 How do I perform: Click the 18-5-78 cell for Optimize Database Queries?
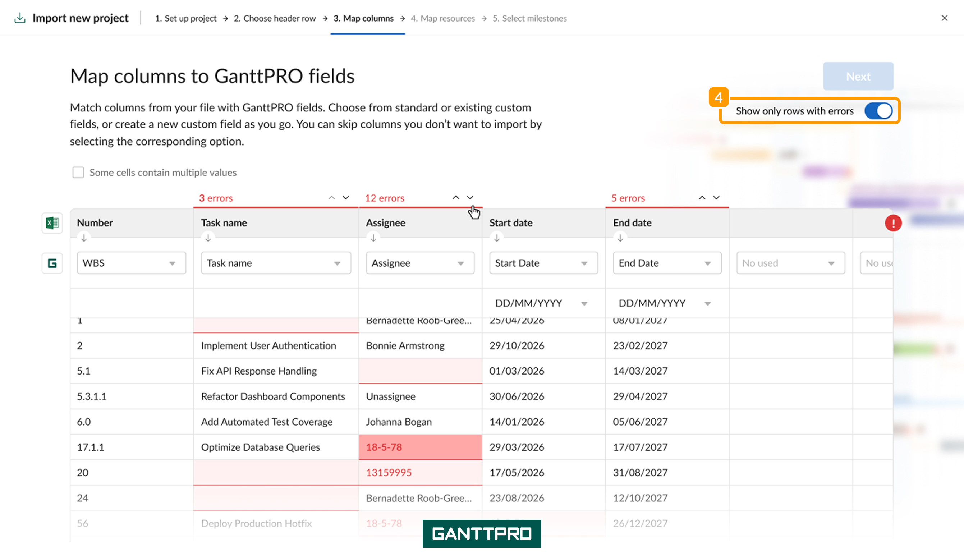[x=420, y=447]
